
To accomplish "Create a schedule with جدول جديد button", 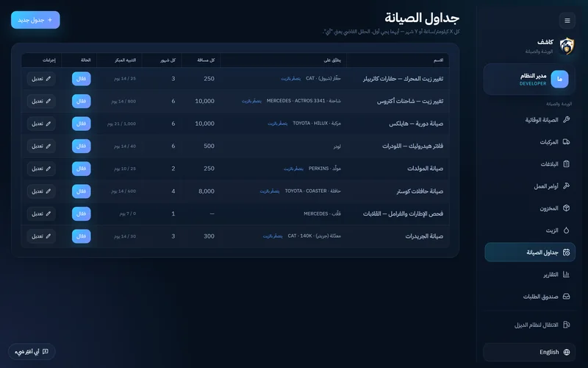I will (35, 20).
